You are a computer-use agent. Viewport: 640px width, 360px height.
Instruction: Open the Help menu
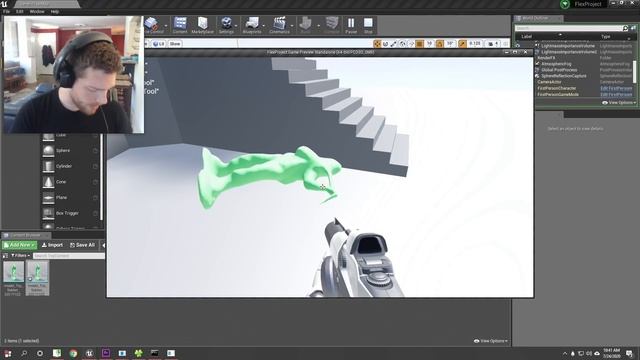pos(55,11)
